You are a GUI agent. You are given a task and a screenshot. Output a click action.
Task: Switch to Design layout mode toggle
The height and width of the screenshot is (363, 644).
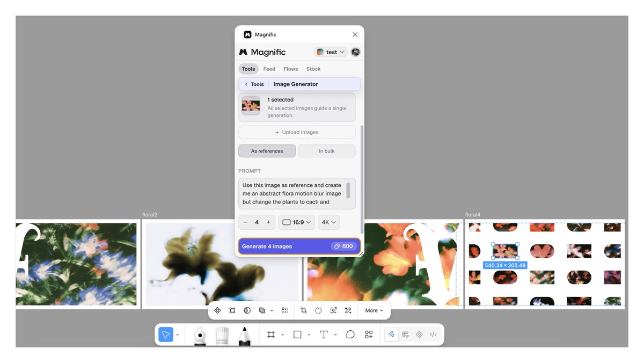point(406,335)
